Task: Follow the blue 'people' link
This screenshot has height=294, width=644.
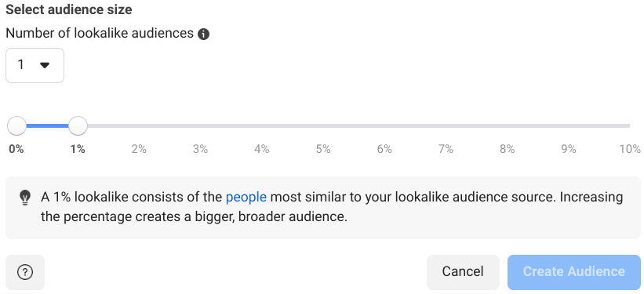Action: 246,197
